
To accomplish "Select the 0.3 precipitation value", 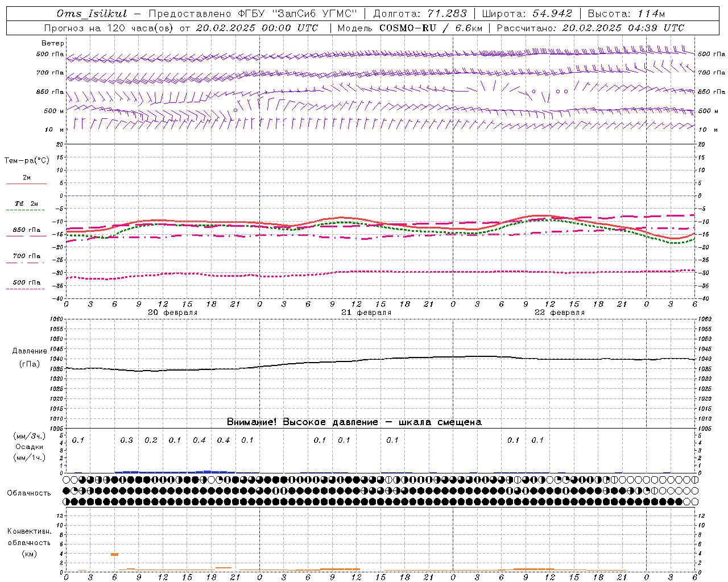I will pyautogui.click(x=127, y=440).
